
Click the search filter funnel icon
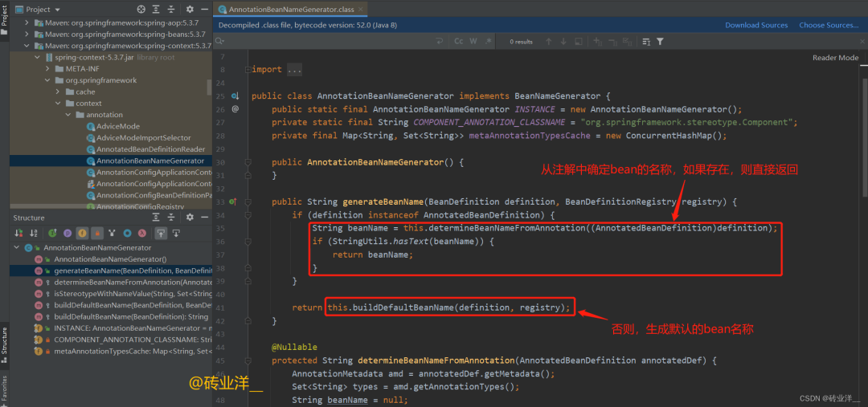pyautogui.click(x=660, y=41)
